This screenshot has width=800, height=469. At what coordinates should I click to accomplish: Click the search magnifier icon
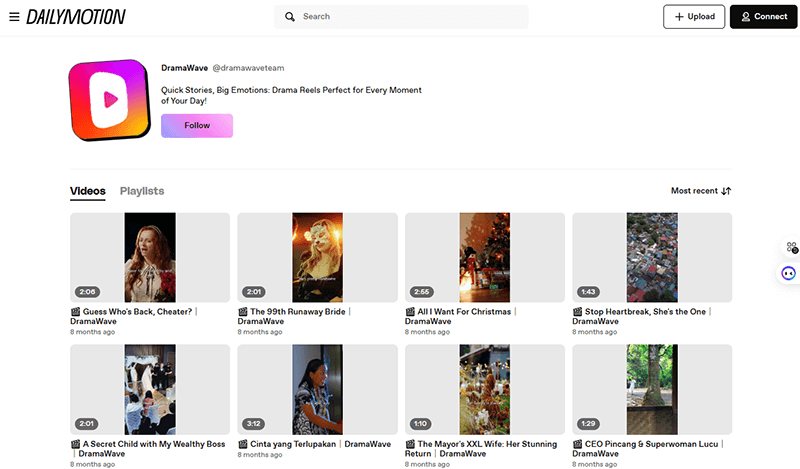290,17
